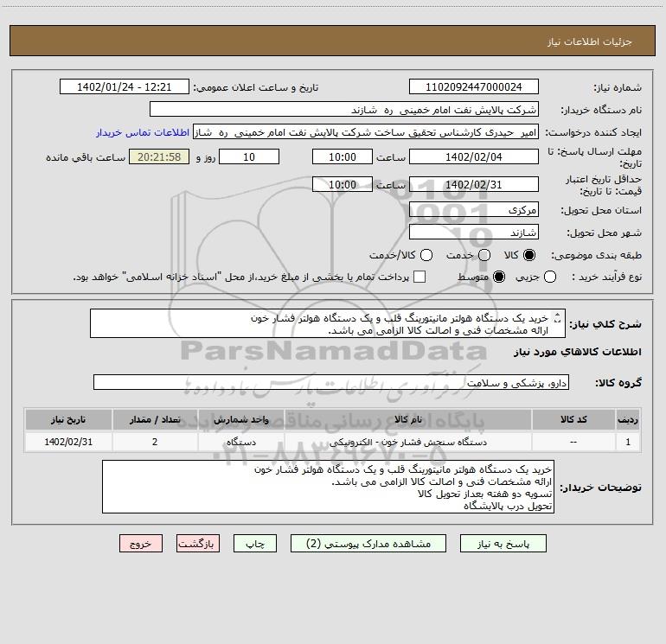This screenshot has width=666, height=644.
Task: Click the price validity date 1402/02/31 field
Action: point(474,184)
